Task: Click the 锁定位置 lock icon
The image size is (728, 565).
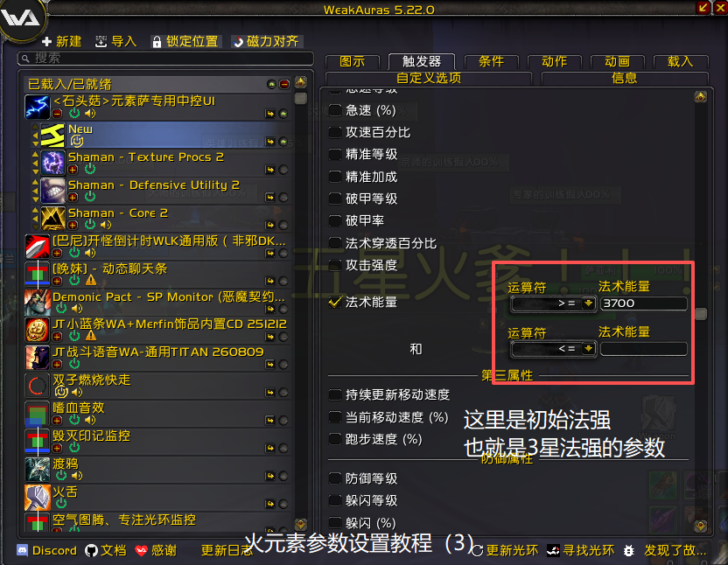Action: pos(157,42)
